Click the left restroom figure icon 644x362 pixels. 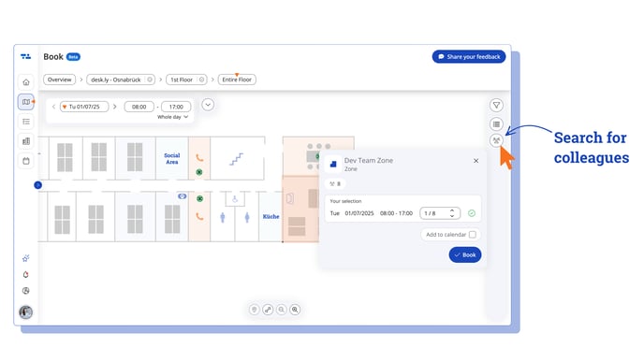pyautogui.click(x=223, y=217)
